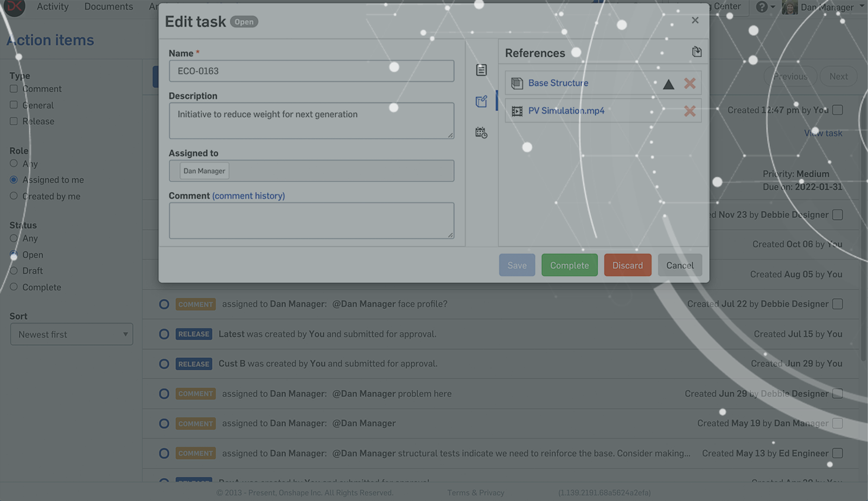Open the due date calendar icon

point(481,132)
